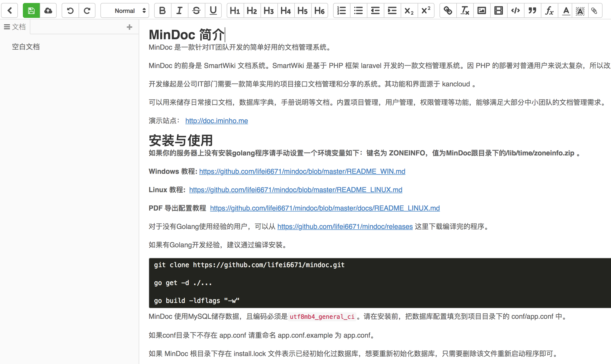Screen dimensions: 611x364
Task: Insert a math formula with fx icon
Action: [549, 10]
